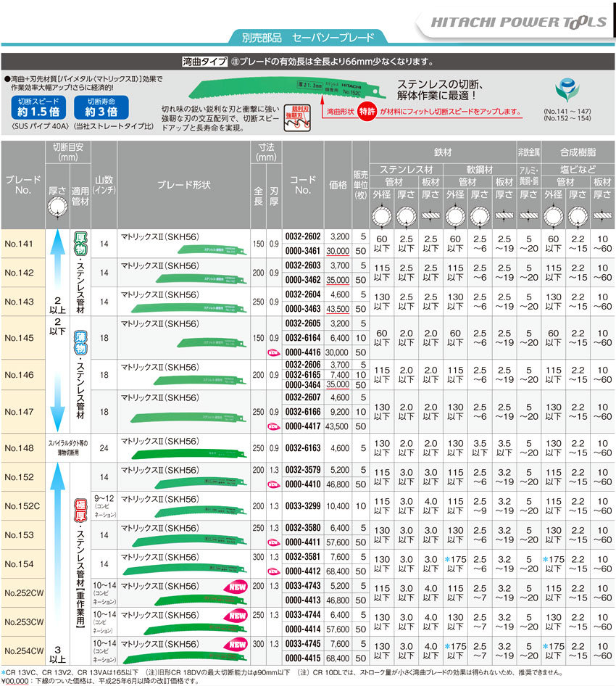This screenshot has height=686, width=616.
Task: Open the blade image in No.148 row
Action: pyautogui.click(x=189, y=453)
